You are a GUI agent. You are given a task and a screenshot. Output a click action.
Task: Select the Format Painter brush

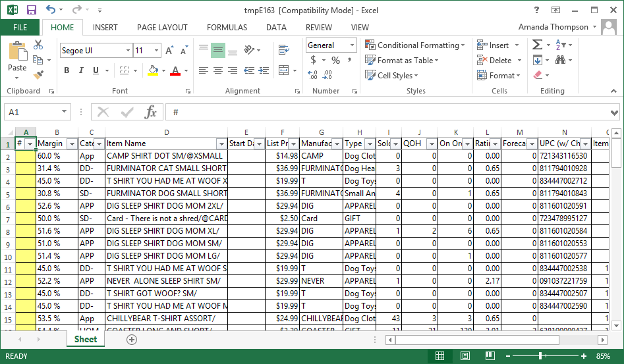pos(38,74)
